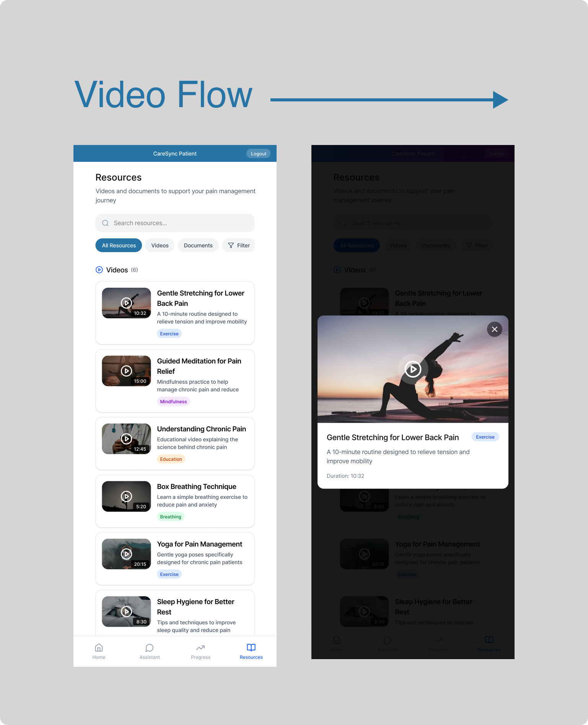Screen dimensions: 588x725
Task: Open Yoga for Pain Management title
Action: coord(200,544)
